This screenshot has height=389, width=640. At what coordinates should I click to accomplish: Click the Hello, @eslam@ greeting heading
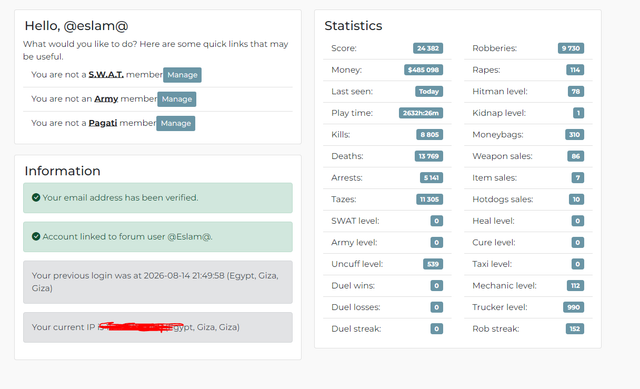76,26
